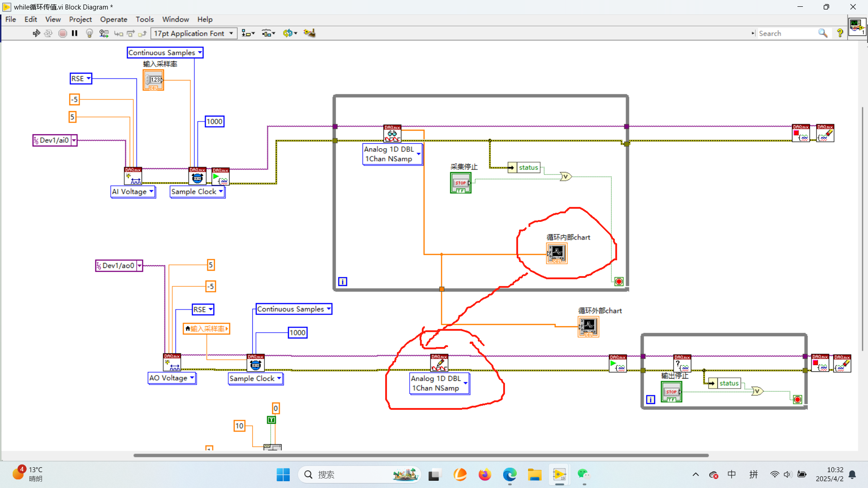Open the Tools menu
This screenshot has height=488, width=868.
pyautogui.click(x=145, y=19)
